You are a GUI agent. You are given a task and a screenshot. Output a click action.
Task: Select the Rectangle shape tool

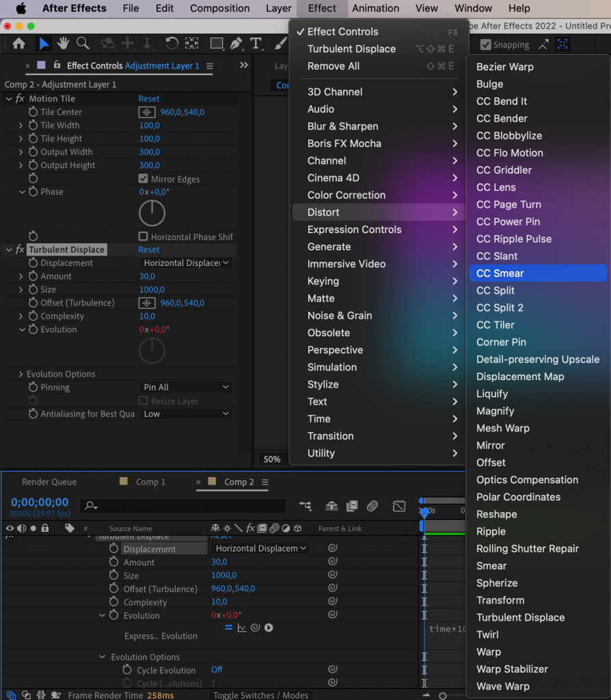click(217, 43)
